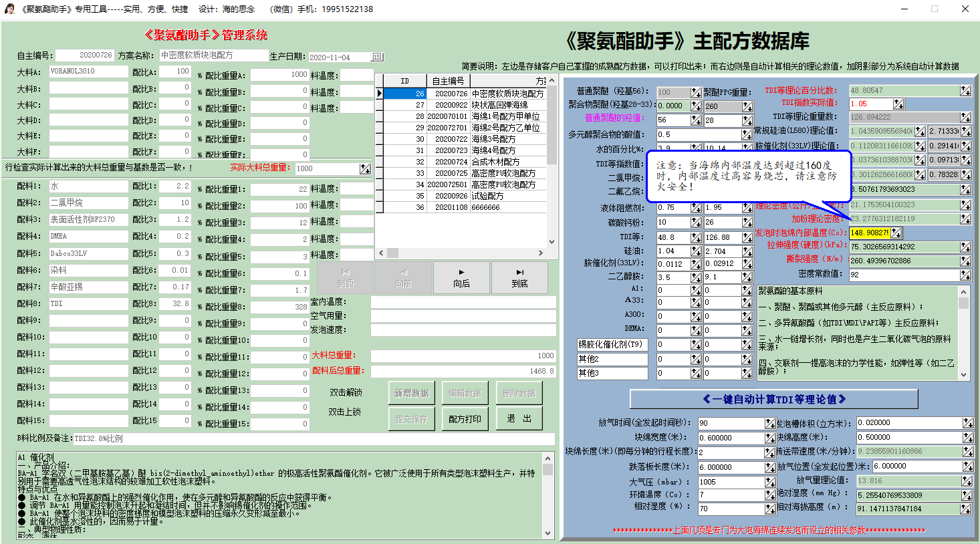Screen dimensions: 980x544
Task: Click the formula table's horizontal scrollbar thumb
Action: click(393, 253)
